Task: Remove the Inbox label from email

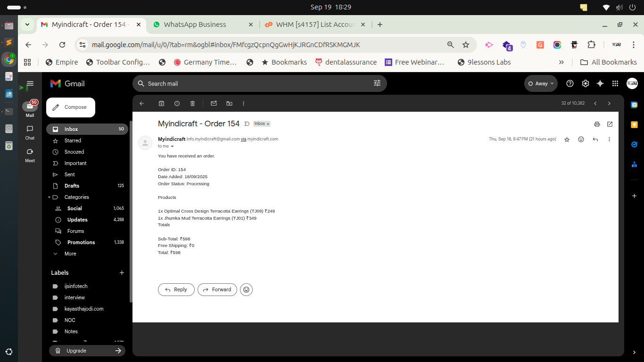Action: [268, 124]
